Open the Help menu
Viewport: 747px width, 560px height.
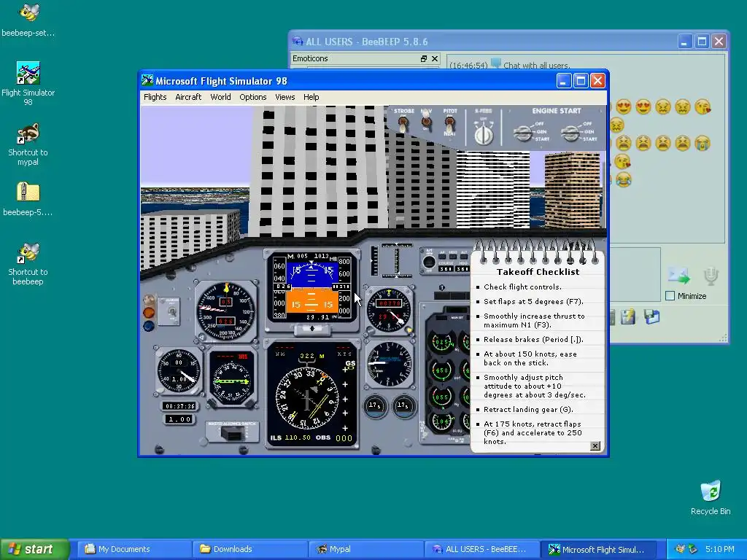pyautogui.click(x=311, y=97)
